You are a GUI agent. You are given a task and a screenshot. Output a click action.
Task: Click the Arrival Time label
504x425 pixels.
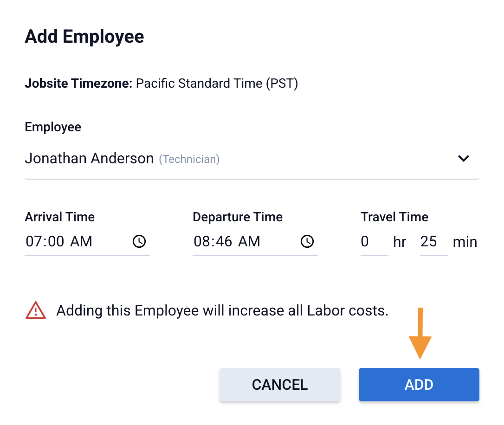point(60,217)
